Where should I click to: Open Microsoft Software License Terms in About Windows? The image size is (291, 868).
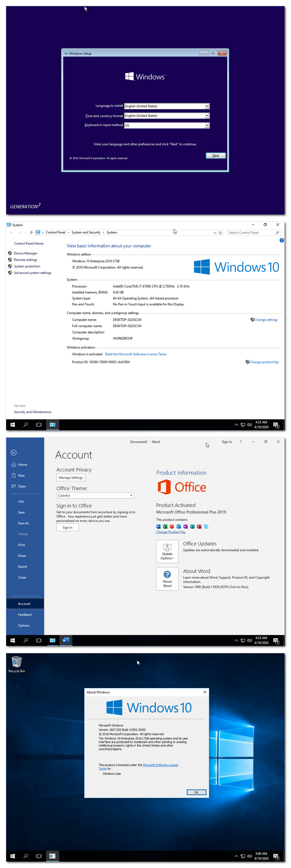pyautogui.click(x=161, y=765)
